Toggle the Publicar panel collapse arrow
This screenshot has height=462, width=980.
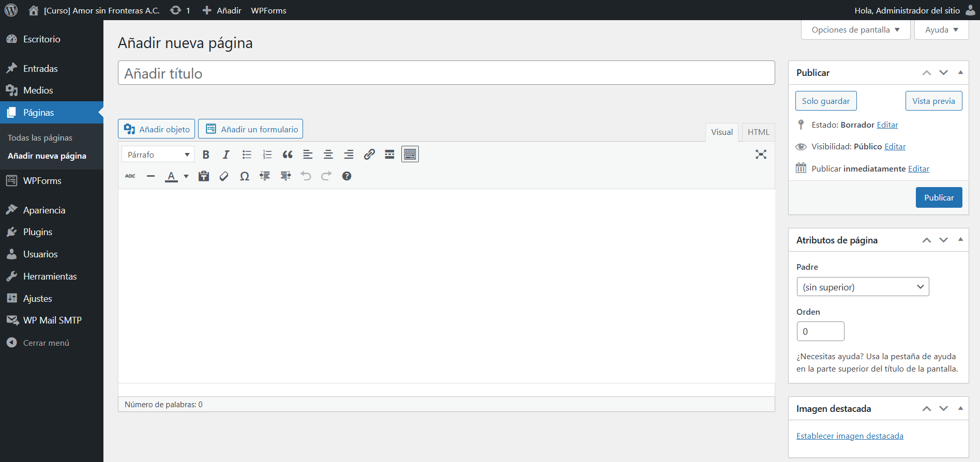coord(960,73)
